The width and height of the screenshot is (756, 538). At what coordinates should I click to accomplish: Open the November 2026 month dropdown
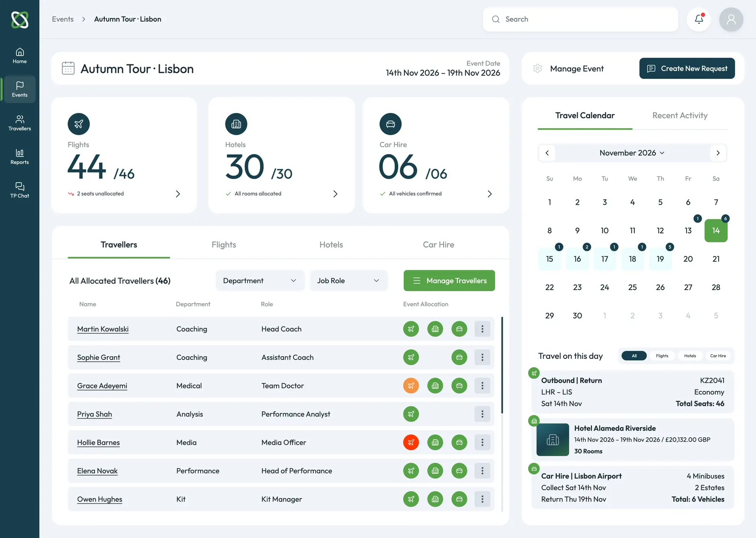click(632, 153)
